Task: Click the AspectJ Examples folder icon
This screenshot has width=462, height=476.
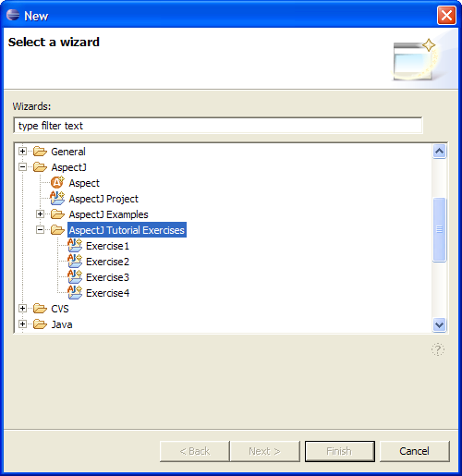Action: 57,214
